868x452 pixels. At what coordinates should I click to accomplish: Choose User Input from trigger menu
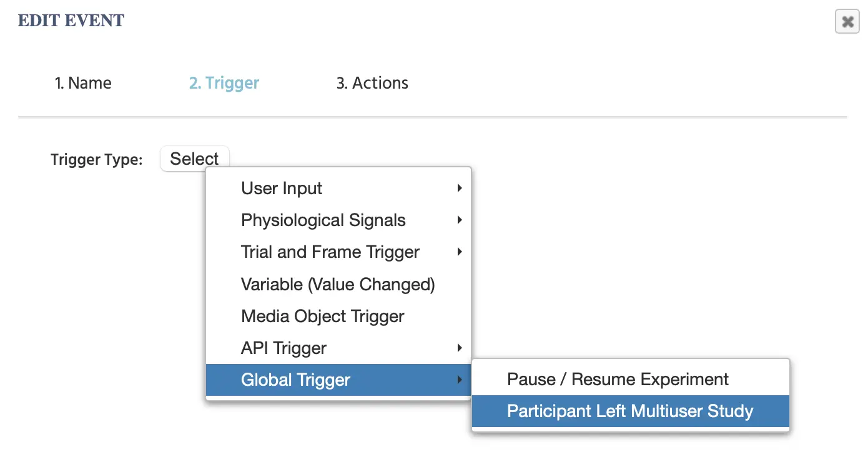pyautogui.click(x=282, y=189)
